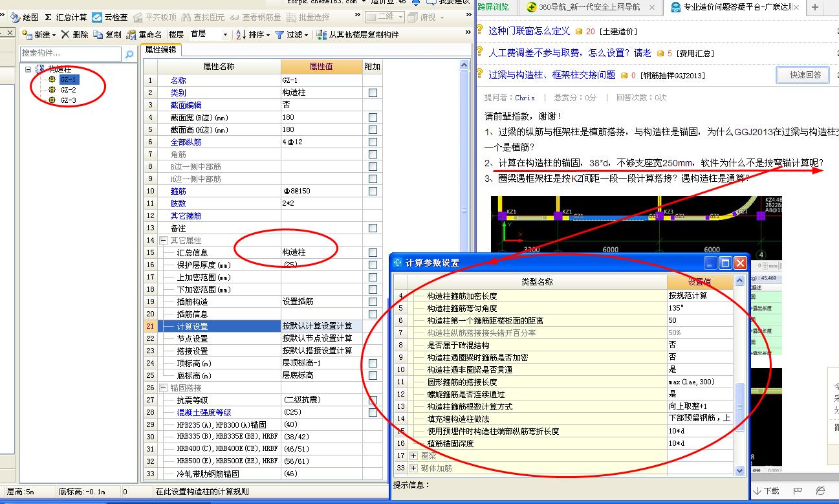This screenshot has height=504, width=839.
Task: Click the asker name Chris
Action: 525,98
